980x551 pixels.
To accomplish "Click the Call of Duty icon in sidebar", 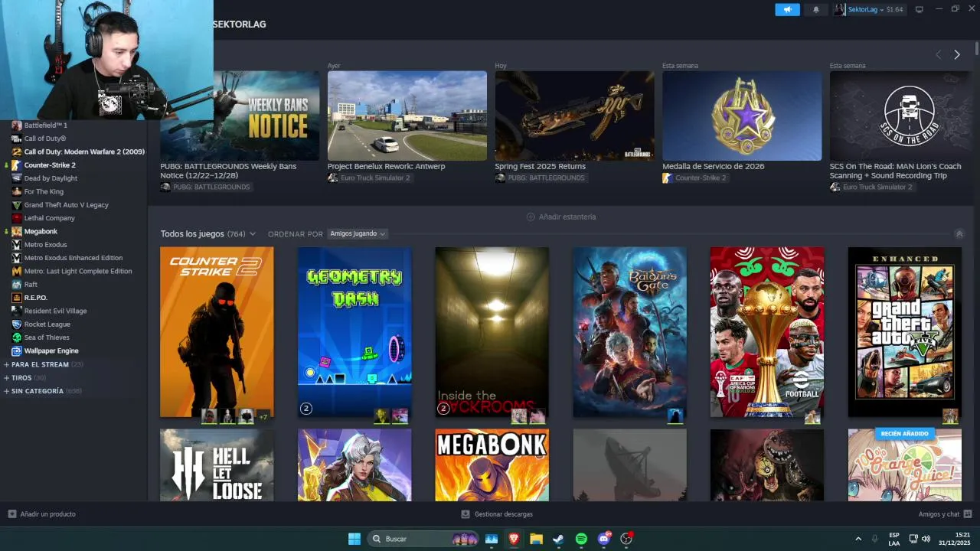I will tap(16, 139).
